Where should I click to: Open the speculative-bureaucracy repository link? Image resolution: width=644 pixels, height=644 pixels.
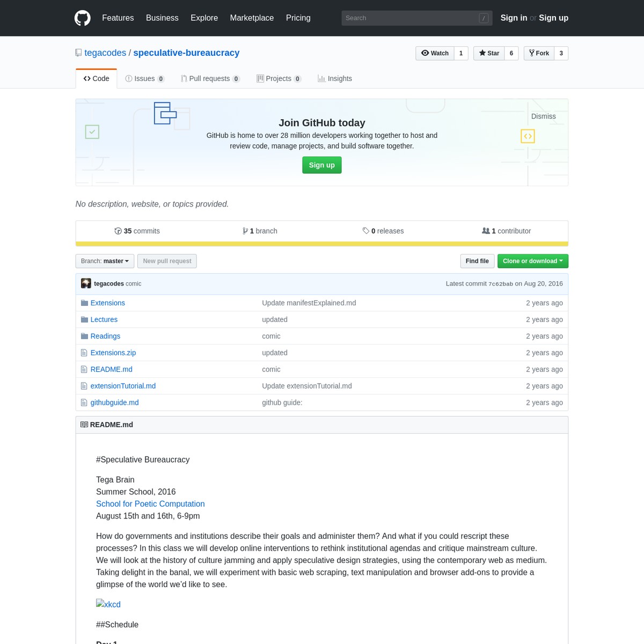(186, 53)
